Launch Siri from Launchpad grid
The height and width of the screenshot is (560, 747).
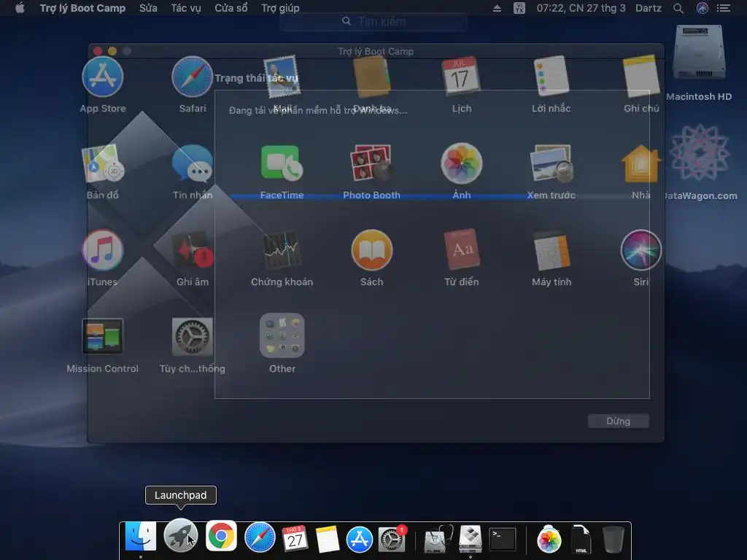tap(641, 250)
